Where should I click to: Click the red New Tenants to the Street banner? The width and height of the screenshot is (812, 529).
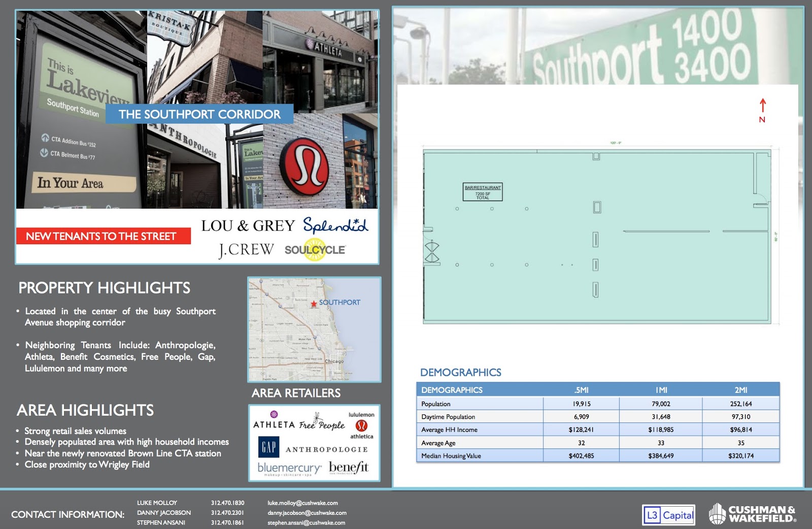[x=103, y=236]
